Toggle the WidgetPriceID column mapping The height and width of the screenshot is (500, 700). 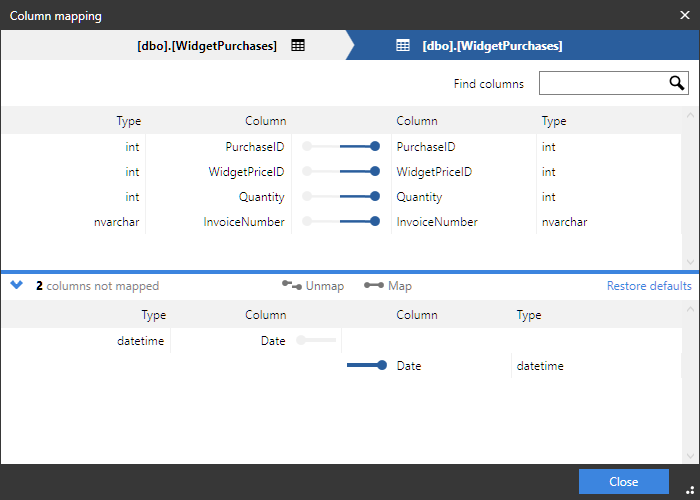click(x=342, y=172)
